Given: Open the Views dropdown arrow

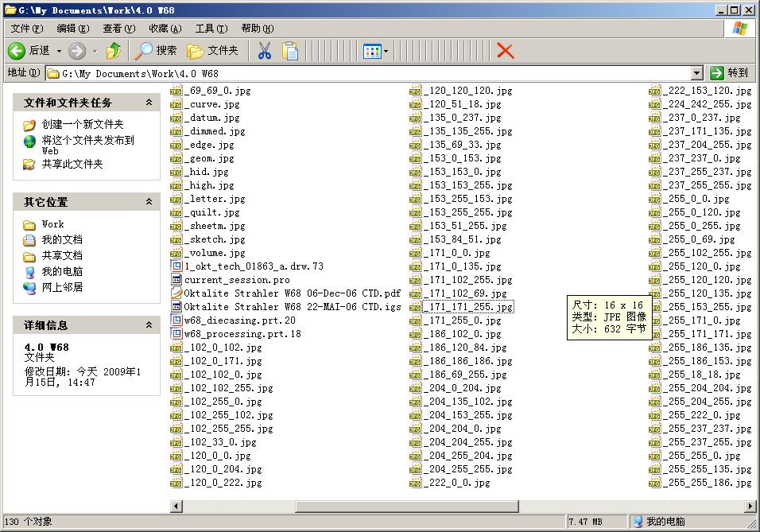Looking at the screenshot, I should (x=386, y=51).
